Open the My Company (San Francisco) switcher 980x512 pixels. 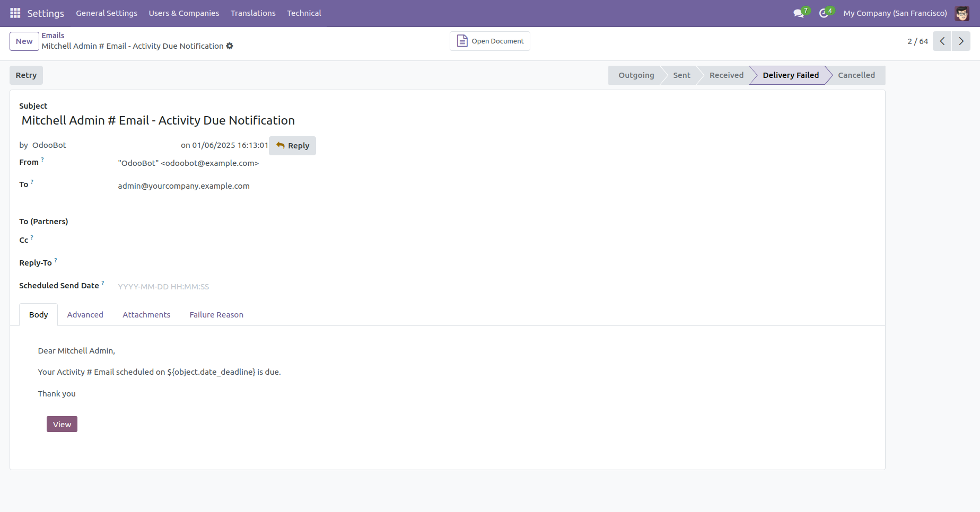tap(895, 13)
